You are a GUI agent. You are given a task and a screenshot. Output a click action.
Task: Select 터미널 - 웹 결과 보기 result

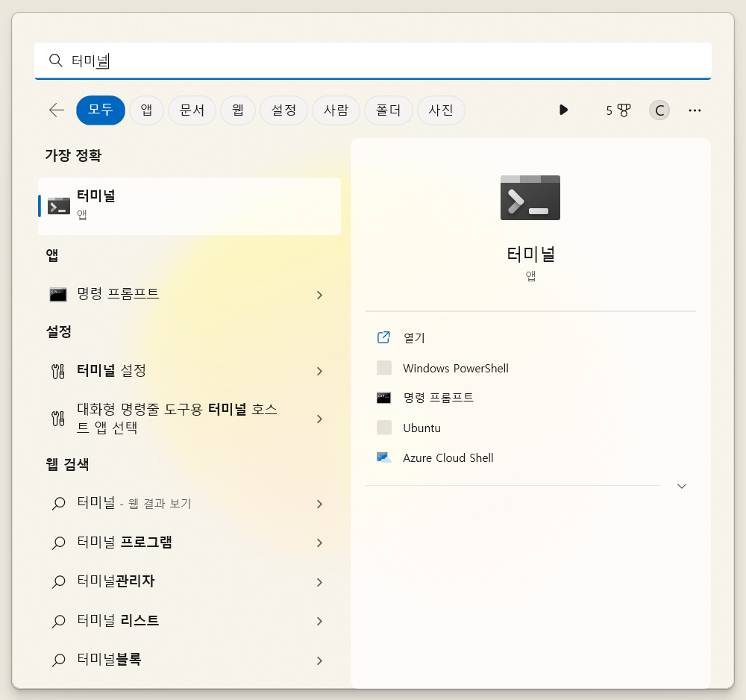(x=189, y=504)
